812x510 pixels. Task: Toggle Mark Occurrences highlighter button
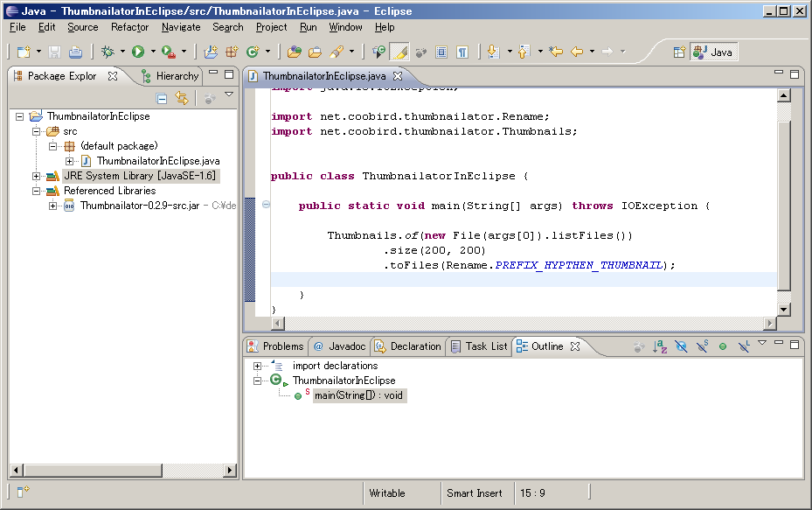[x=399, y=52]
